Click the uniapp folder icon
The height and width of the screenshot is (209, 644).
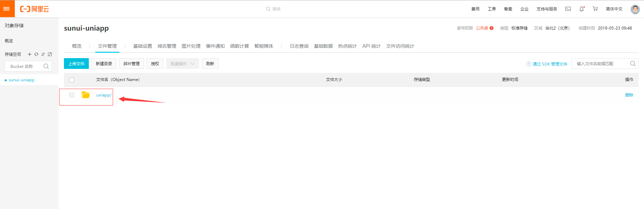tap(86, 95)
